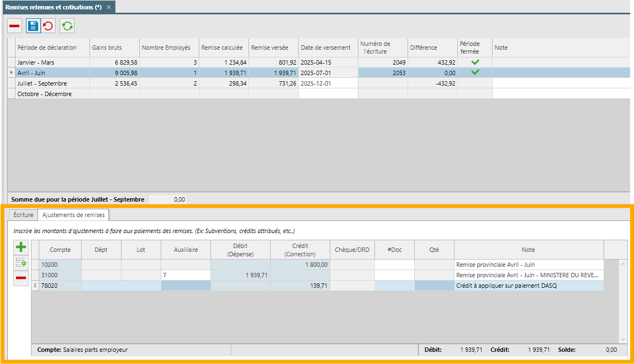
Task: Click account 10200 in the adjustments grid
Action: (x=60, y=265)
